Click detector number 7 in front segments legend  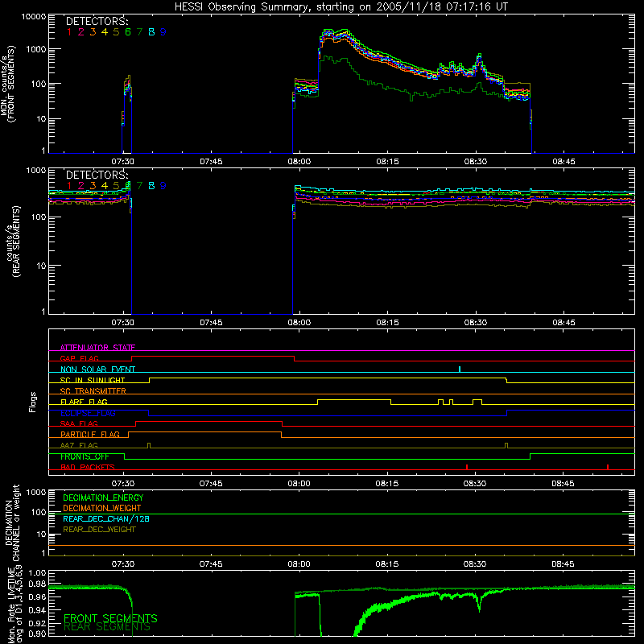point(139,32)
